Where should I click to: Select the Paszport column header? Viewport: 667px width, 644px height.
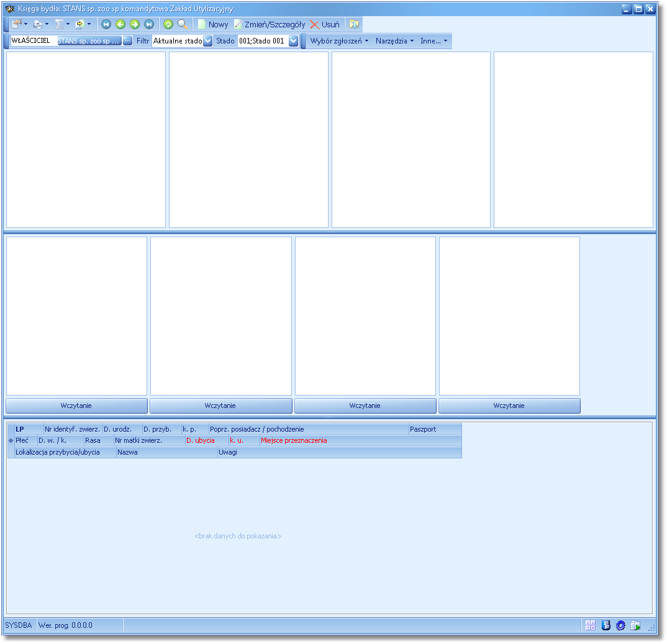coord(435,429)
